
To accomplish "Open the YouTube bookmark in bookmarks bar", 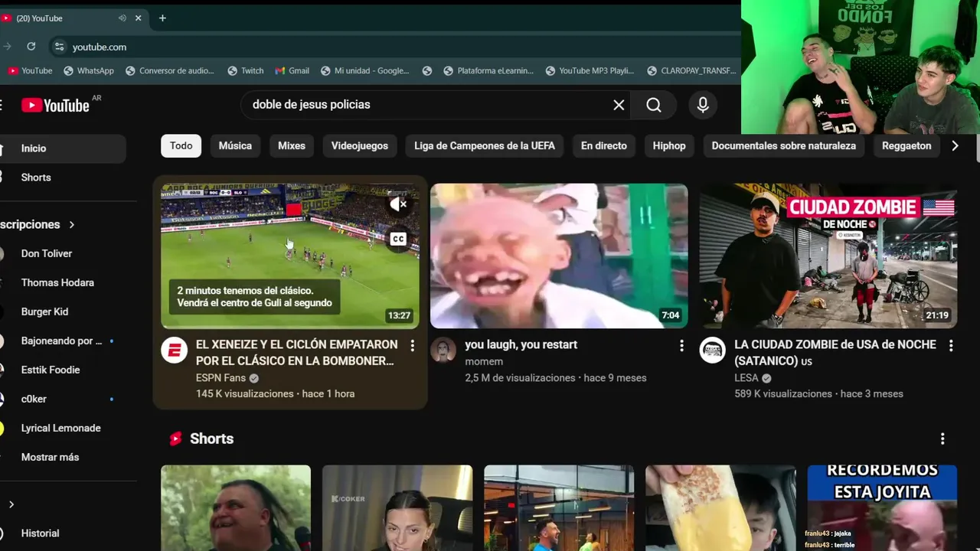I will point(30,70).
